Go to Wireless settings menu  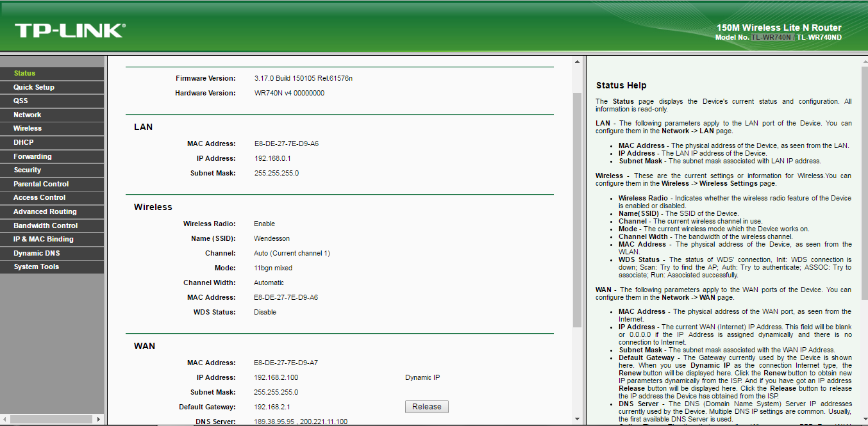tap(51, 129)
